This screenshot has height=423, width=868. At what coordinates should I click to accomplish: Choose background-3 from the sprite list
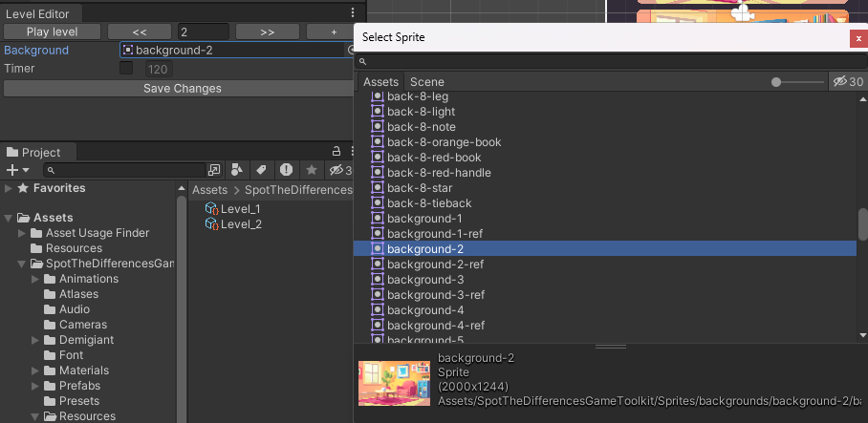[x=425, y=280]
